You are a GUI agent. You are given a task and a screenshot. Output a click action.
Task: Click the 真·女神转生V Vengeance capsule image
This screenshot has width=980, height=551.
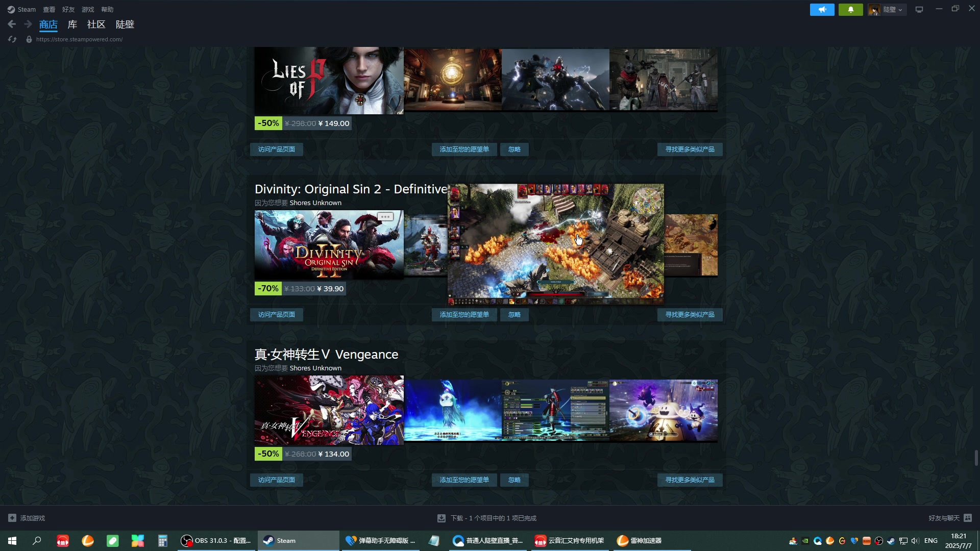tap(329, 410)
